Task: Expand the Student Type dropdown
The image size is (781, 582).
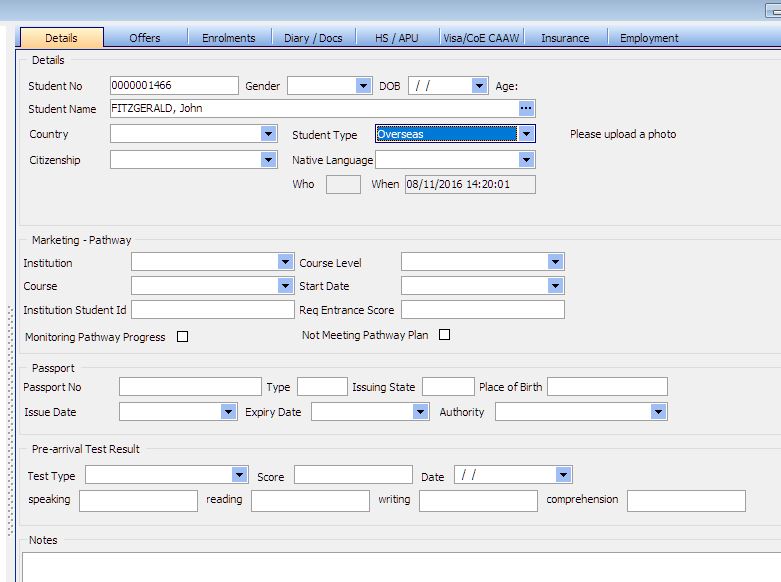Action: pos(526,133)
